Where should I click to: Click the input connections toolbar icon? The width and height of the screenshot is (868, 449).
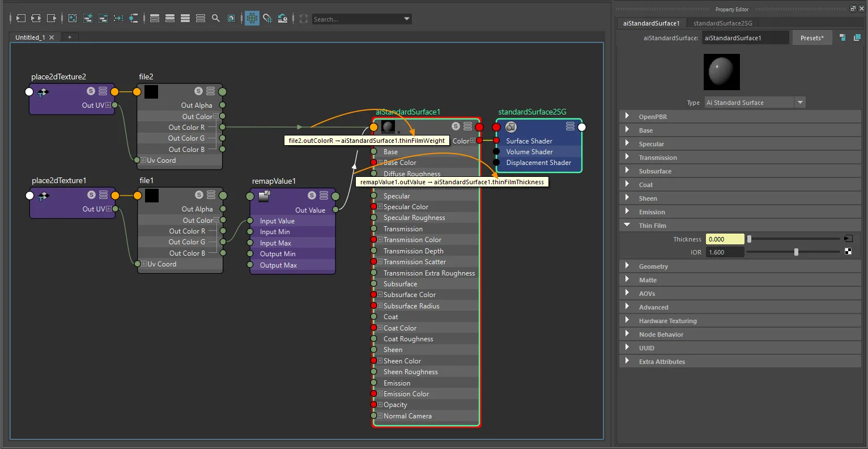click(20, 19)
